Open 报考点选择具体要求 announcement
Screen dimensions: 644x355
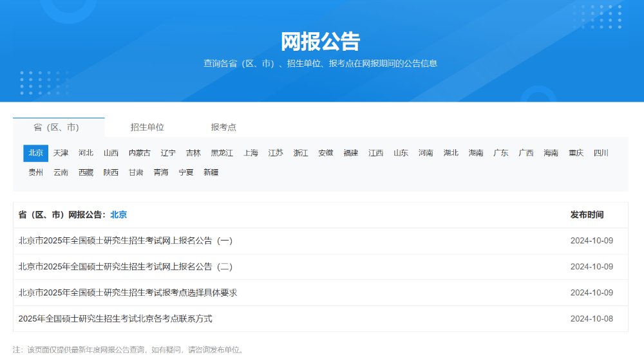coord(128,293)
